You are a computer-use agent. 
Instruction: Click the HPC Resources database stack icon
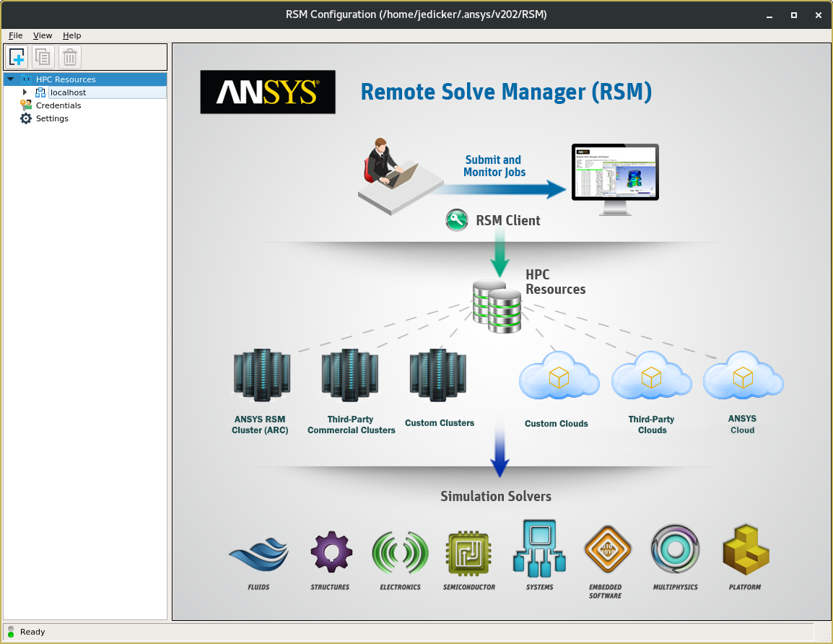pos(497,307)
